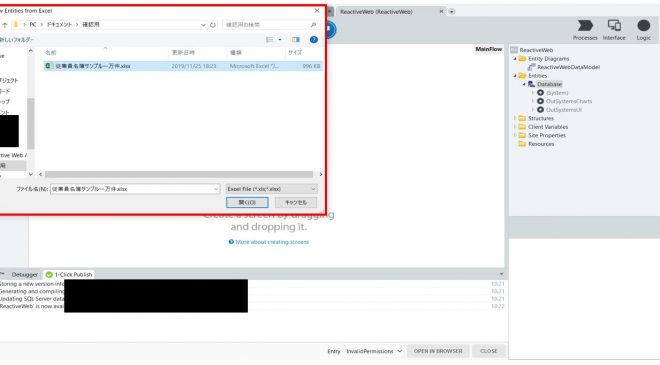
Task: Open the Excel file type dropdown
Action: point(271,189)
